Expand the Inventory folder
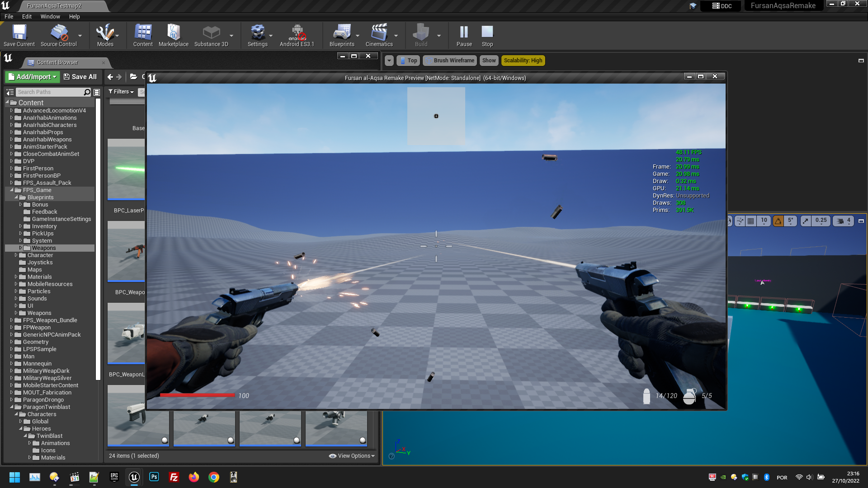This screenshot has width=868, height=488. 20,226
